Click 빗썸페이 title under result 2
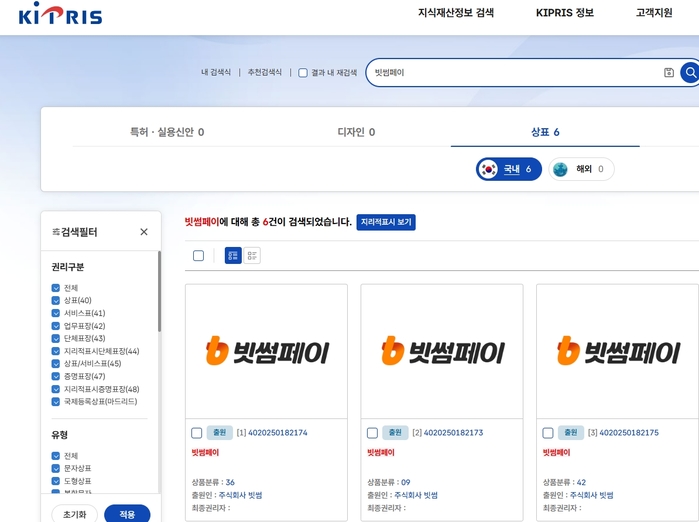This screenshot has width=699, height=522. coord(381,452)
